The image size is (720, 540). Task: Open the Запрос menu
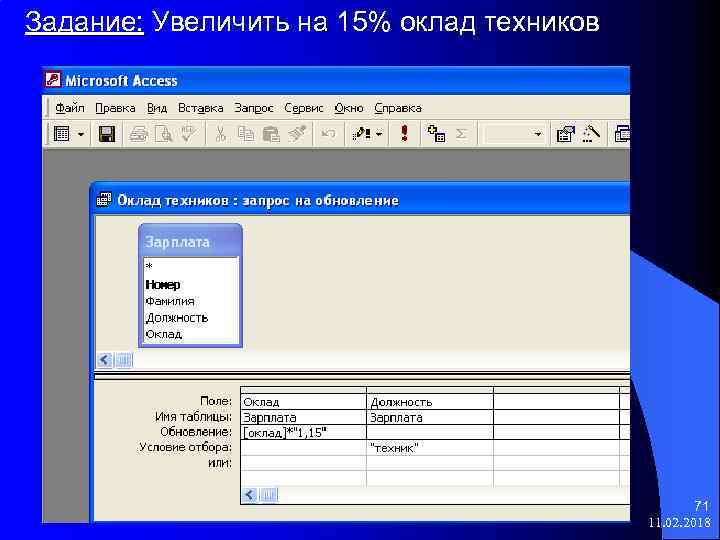tap(254, 108)
